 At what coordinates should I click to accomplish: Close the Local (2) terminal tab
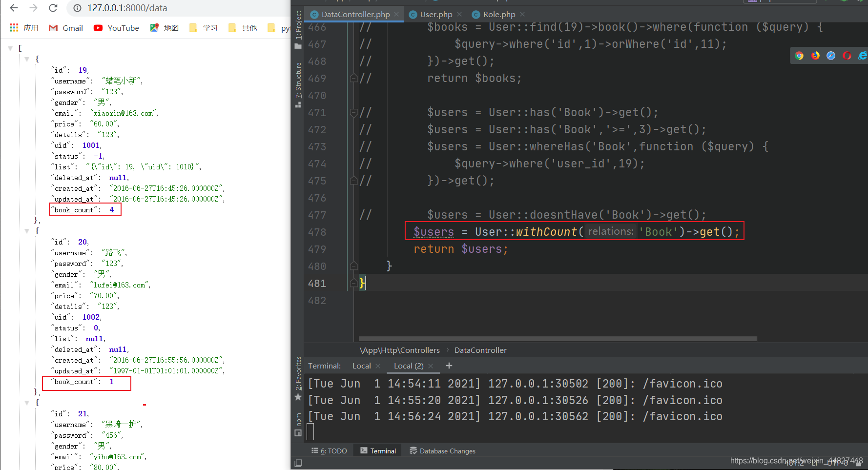coord(431,366)
